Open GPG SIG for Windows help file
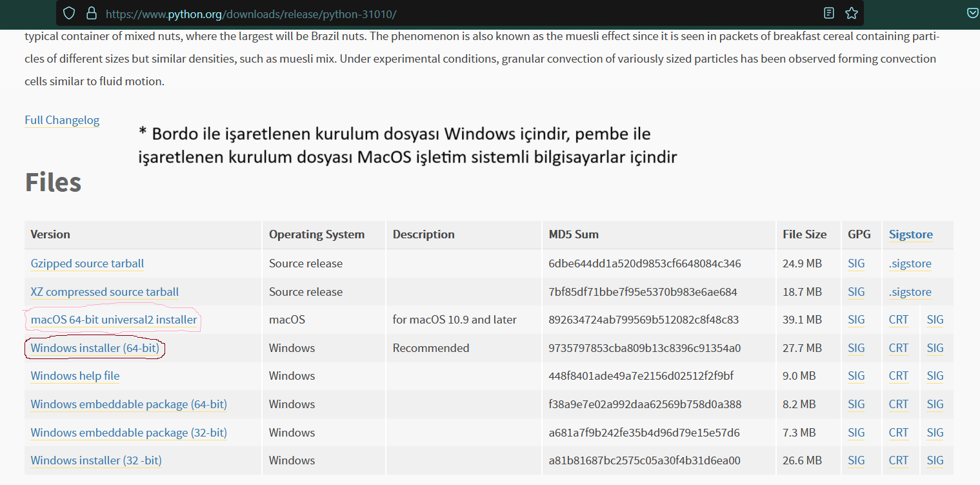 click(x=856, y=376)
